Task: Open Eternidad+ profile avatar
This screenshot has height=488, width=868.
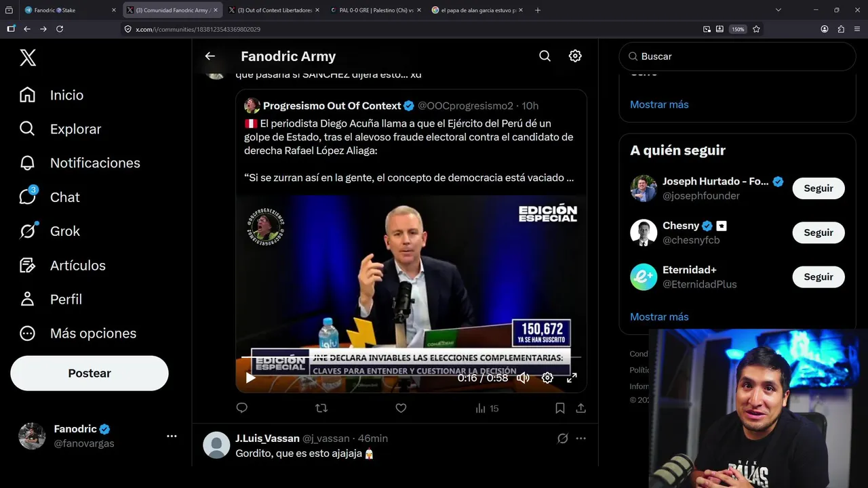Action: click(644, 277)
